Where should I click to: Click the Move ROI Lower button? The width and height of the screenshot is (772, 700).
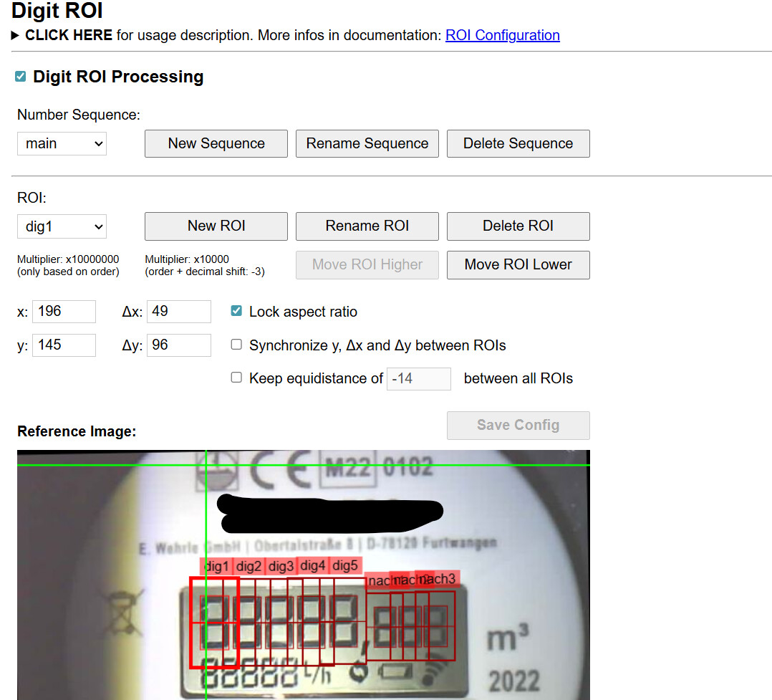click(518, 265)
